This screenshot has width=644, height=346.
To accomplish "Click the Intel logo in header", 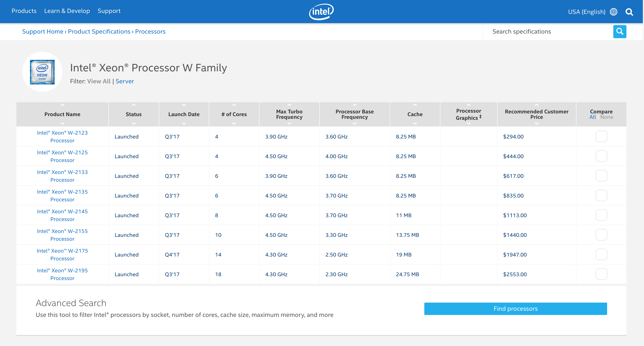I will pos(321,12).
